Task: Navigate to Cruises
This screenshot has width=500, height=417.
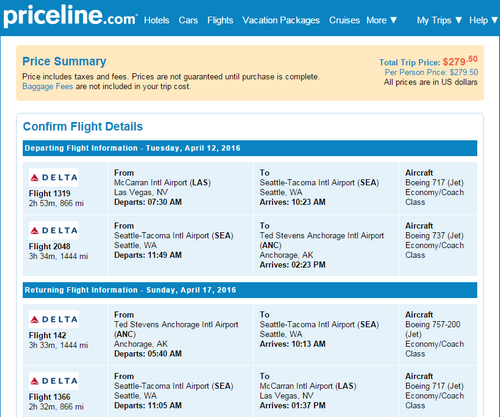Action: click(344, 20)
